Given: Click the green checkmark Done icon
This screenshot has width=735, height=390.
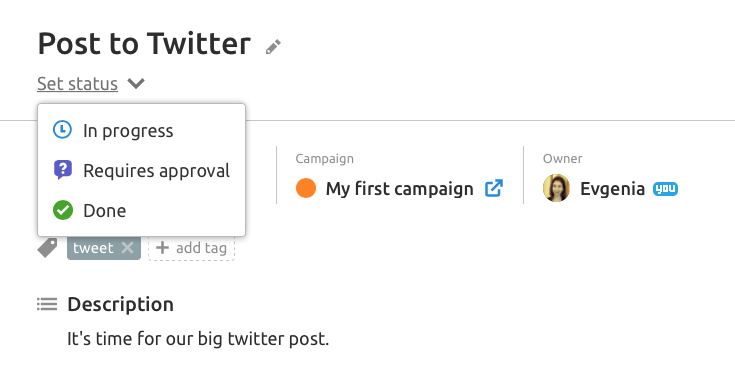Looking at the screenshot, I should pyautogui.click(x=63, y=210).
